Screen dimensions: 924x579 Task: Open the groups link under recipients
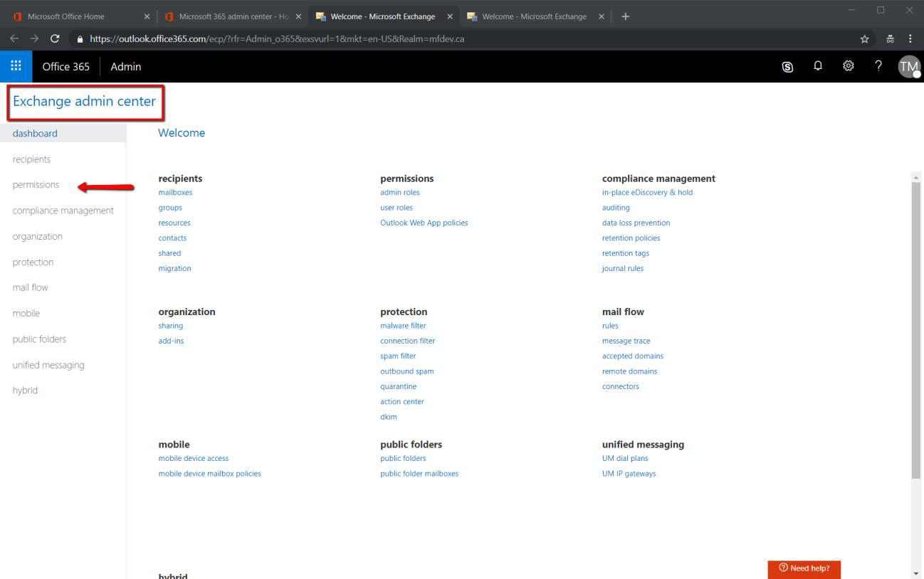(170, 208)
